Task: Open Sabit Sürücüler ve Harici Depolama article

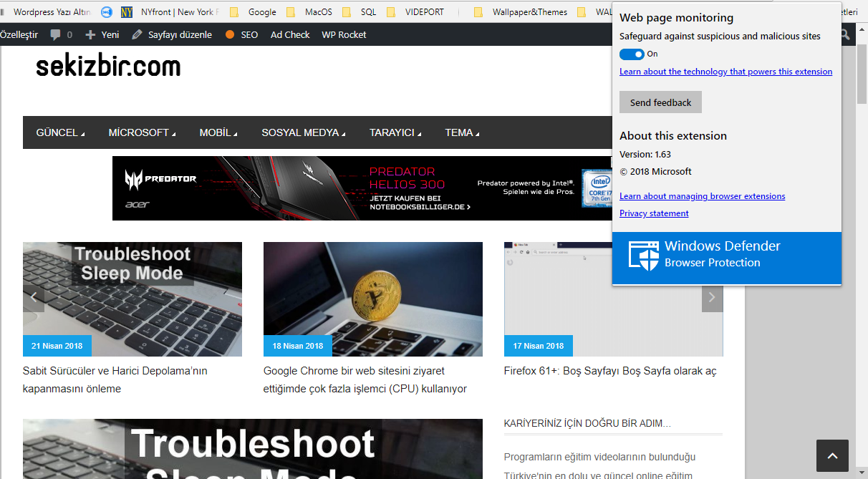Action: click(x=115, y=380)
